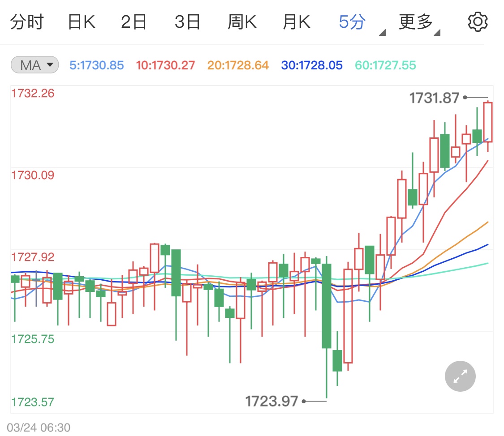The width and height of the screenshot is (504, 436).
Task: Click the MA10 value 10:1730.27
Action: tap(165, 65)
